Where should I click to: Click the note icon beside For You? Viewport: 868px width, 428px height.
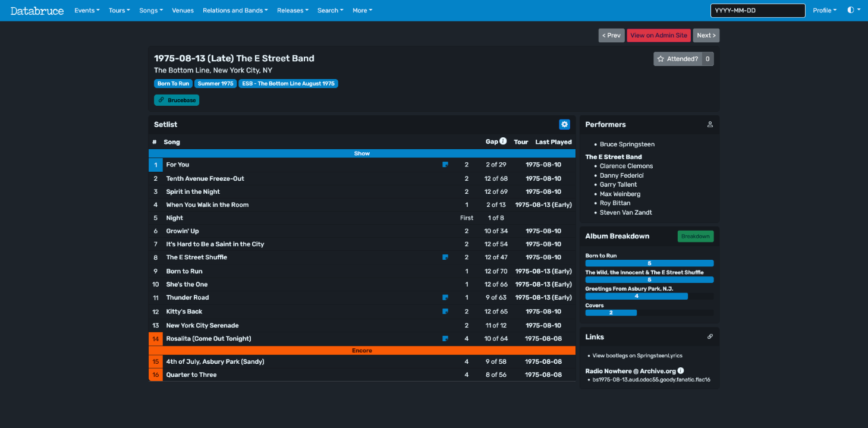tap(445, 165)
